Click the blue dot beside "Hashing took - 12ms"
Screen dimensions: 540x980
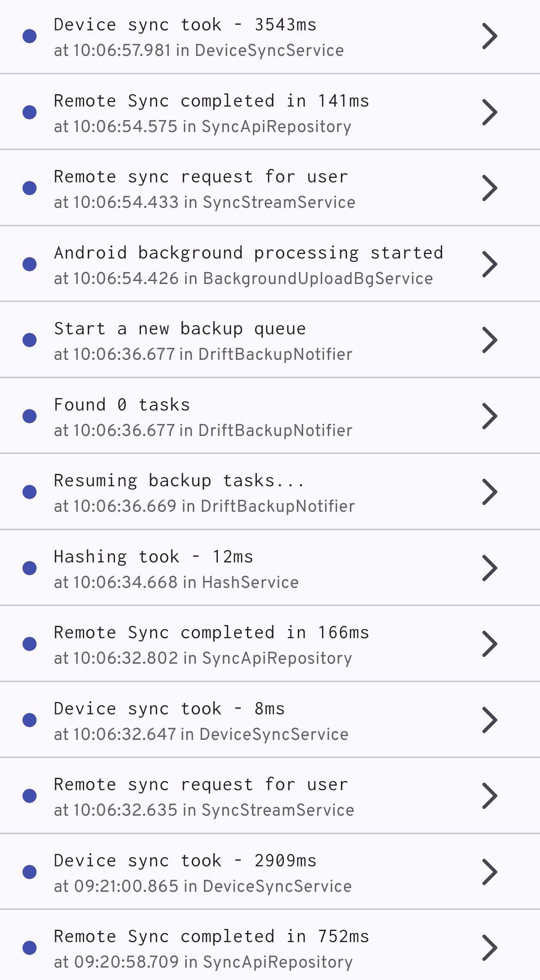(30, 568)
